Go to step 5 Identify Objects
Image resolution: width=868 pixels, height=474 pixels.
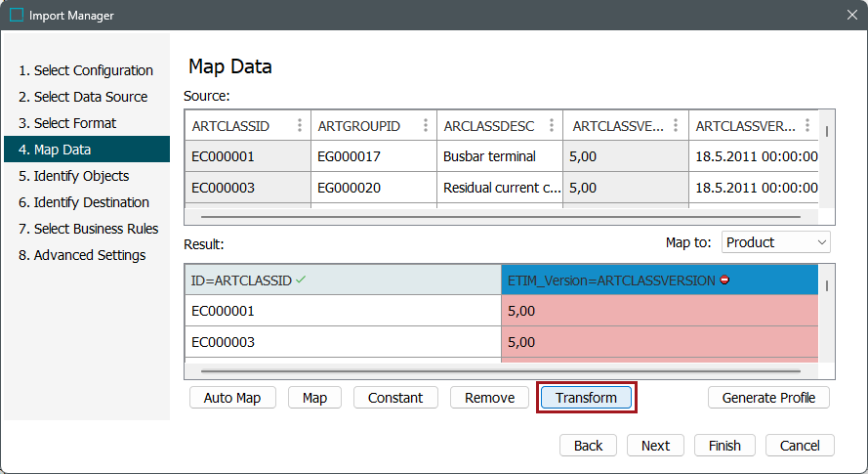click(81, 176)
